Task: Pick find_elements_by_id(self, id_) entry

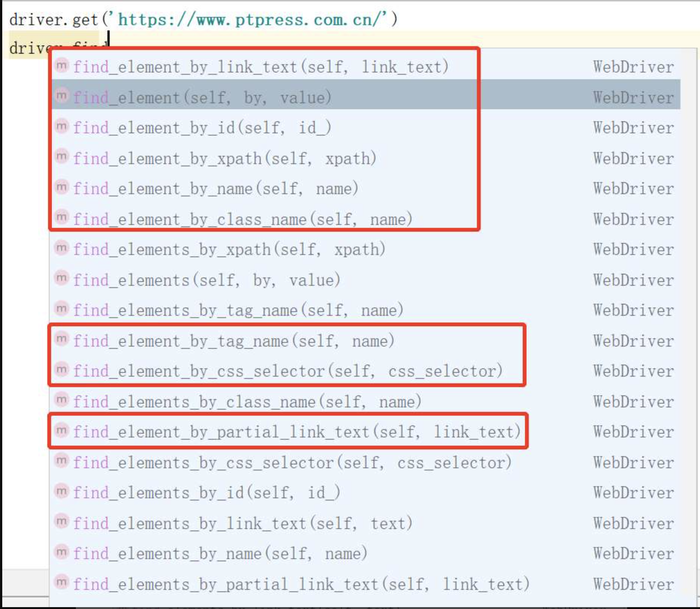Action: click(366, 493)
